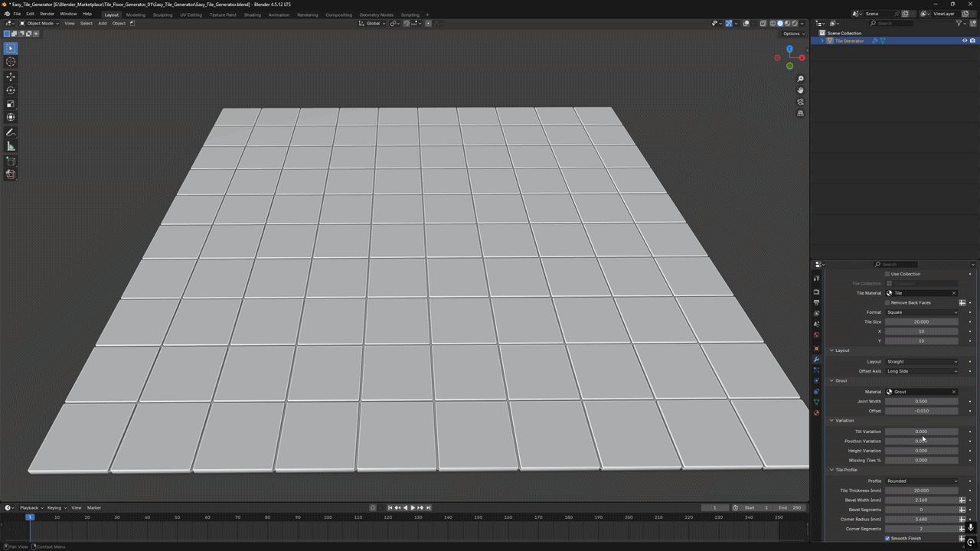Open the Tool properties tab
The image size is (980, 551).
pyautogui.click(x=816, y=278)
